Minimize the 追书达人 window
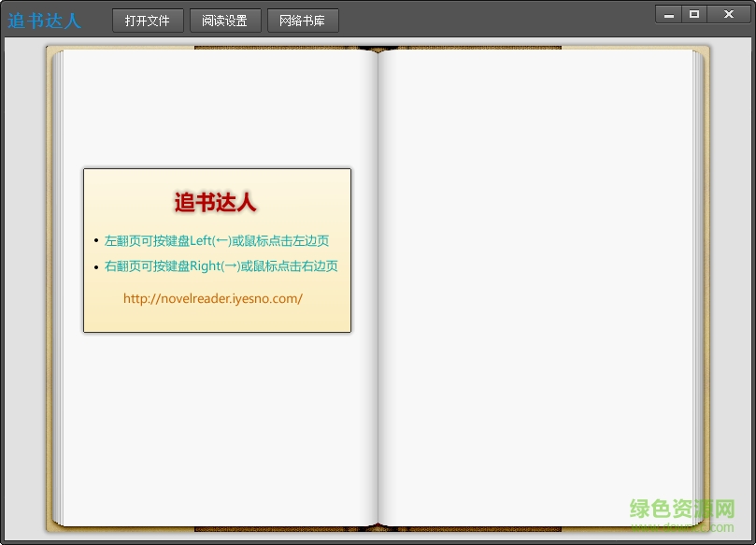The image size is (756, 545). point(667,14)
